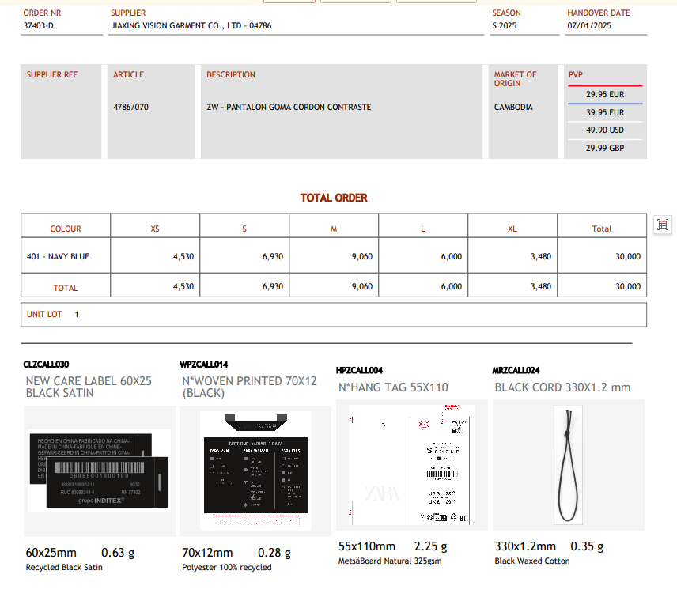This screenshot has height=616, width=677.
Task: Select the supplier name Jiaxing Vision Garment
Action: (x=191, y=26)
